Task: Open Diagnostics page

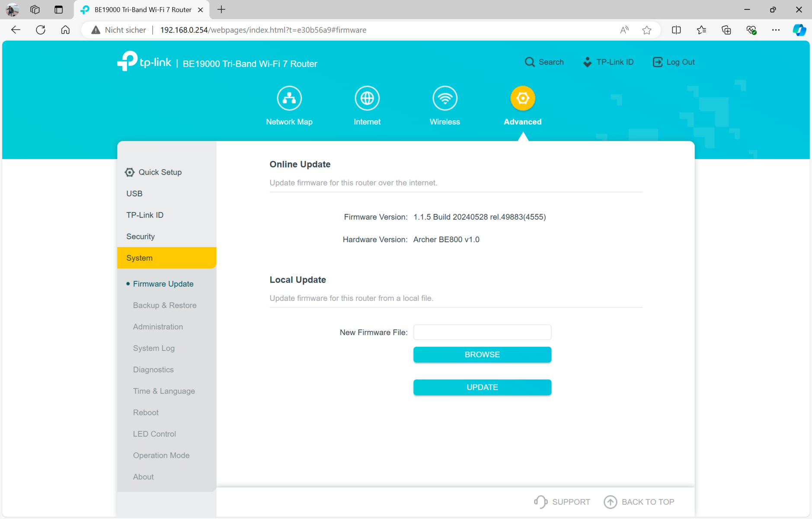Action: pos(153,369)
